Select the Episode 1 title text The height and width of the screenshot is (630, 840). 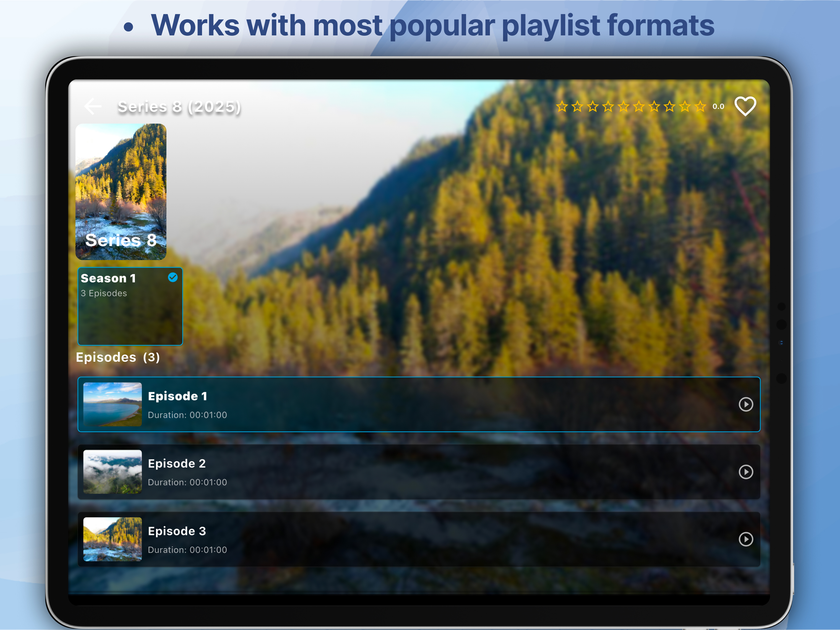[x=178, y=396]
